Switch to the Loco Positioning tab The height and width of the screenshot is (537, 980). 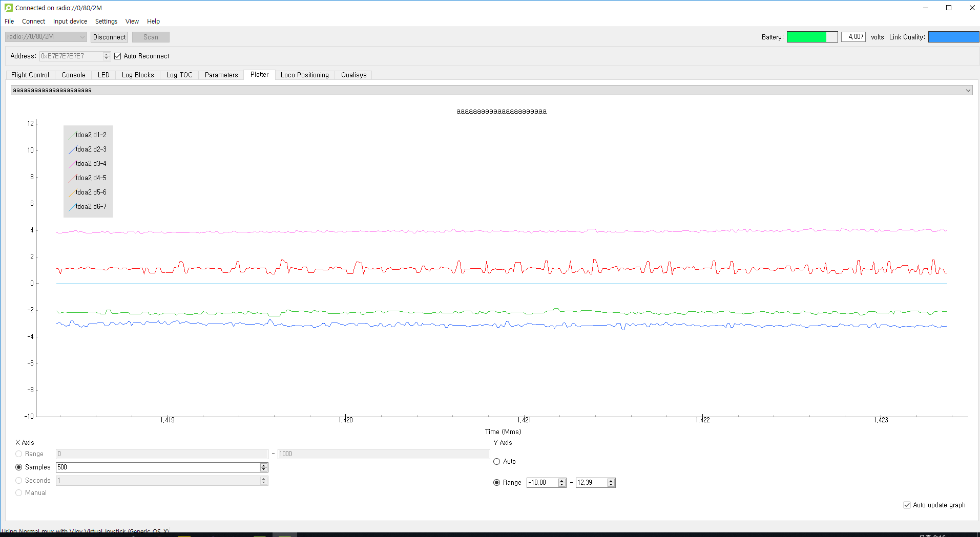(305, 75)
